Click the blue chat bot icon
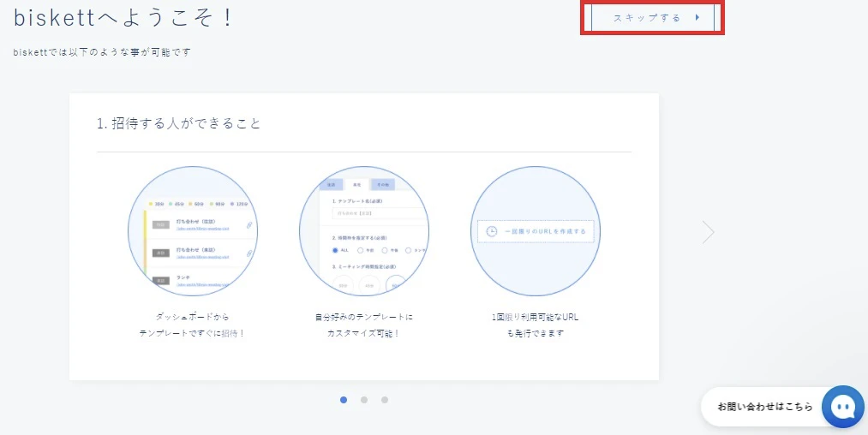 click(x=842, y=407)
